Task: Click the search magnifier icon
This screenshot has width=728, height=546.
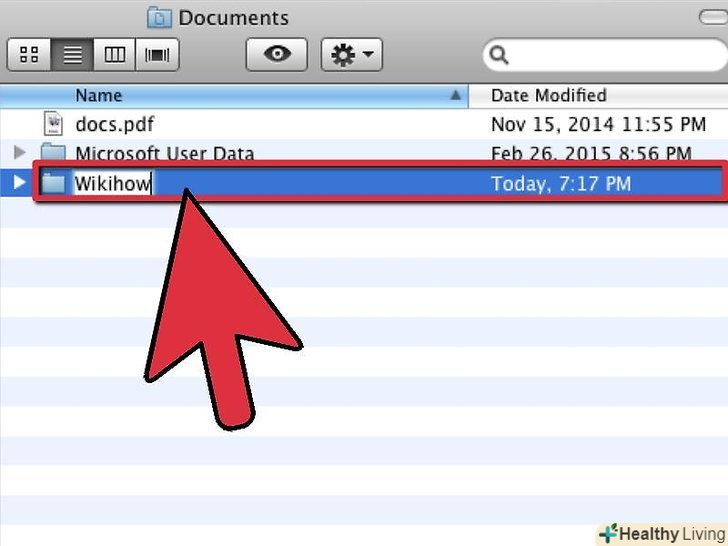Action: click(x=499, y=55)
